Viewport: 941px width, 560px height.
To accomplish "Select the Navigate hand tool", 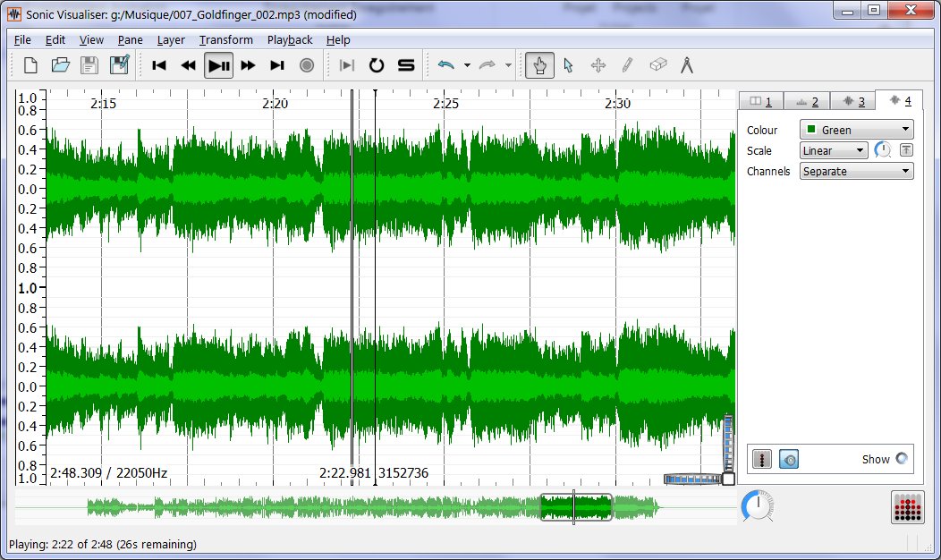I will click(539, 65).
